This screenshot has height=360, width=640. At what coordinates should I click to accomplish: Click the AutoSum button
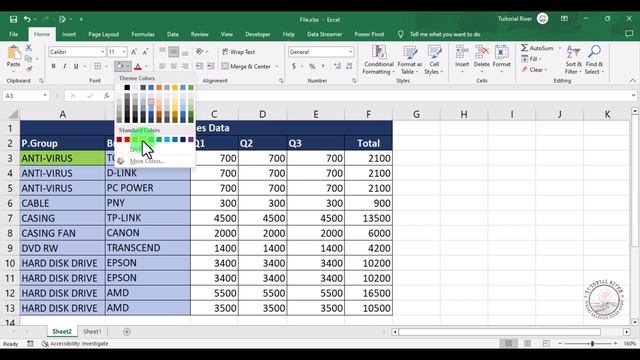[538, 48]
